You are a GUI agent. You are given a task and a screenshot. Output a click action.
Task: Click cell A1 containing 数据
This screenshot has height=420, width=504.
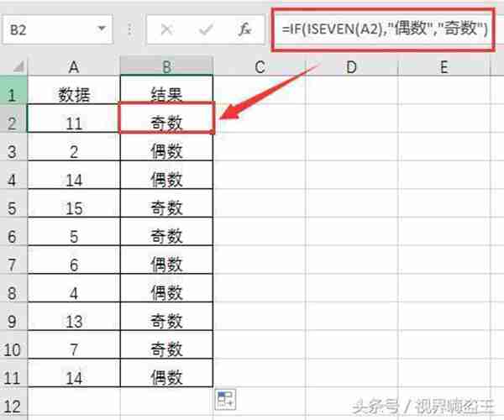pos(74,91)
